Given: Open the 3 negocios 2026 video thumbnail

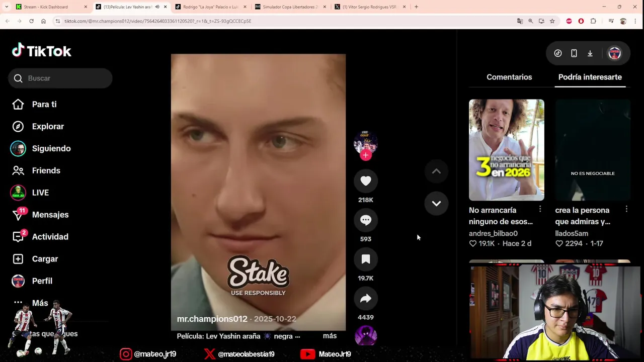Looking at the screenshot, I should tap(507, 150).
